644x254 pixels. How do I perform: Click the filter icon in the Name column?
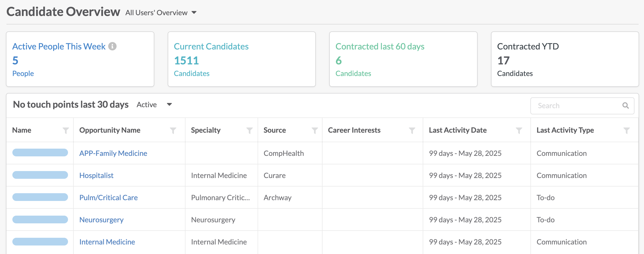pyautogui.click(x=66, y=131)
